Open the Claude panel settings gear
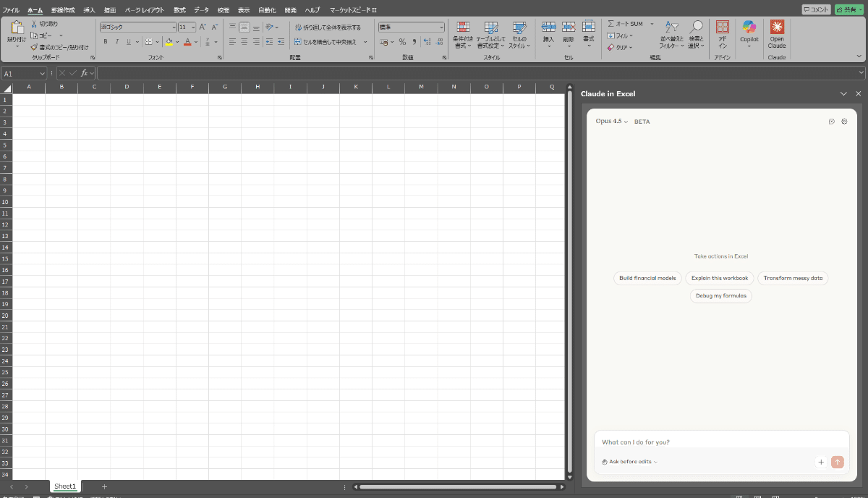Viewport: 868px width, 498px height. click(x=844, y=122)
